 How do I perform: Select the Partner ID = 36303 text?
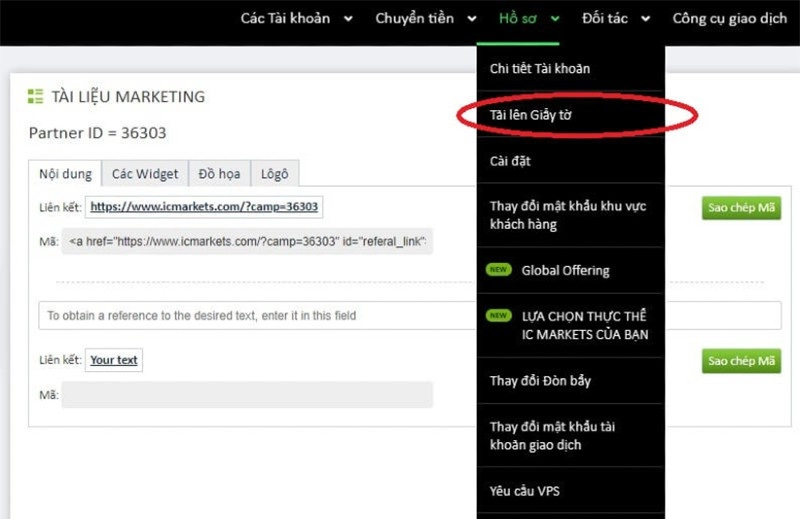(x=97, y=133)
